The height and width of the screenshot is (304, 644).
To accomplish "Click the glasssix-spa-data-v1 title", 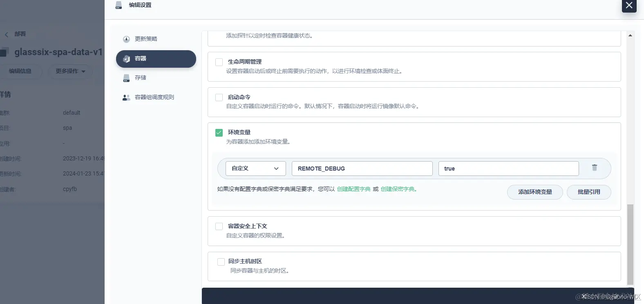I will click(x=58, y=52).
